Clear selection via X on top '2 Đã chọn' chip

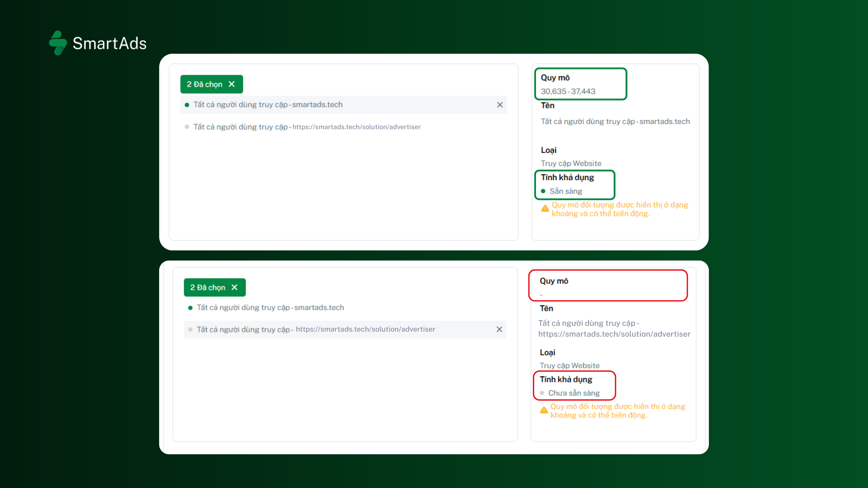click(231, 84)
